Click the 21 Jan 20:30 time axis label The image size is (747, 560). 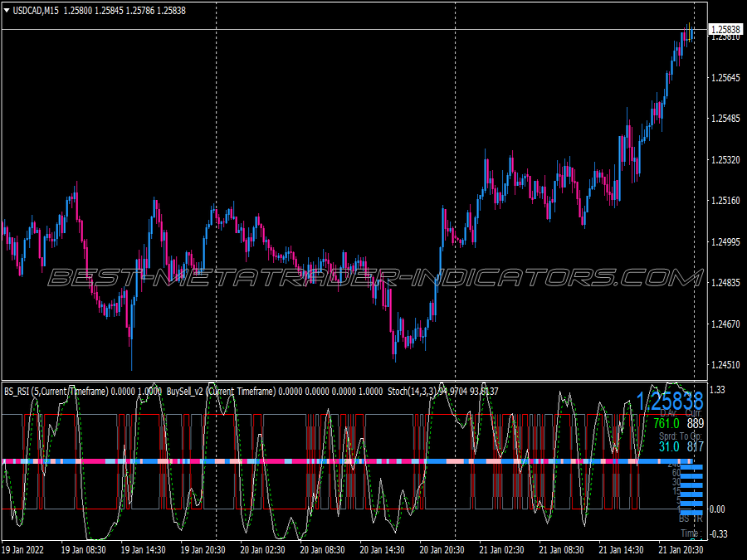[x=681, y=549]
